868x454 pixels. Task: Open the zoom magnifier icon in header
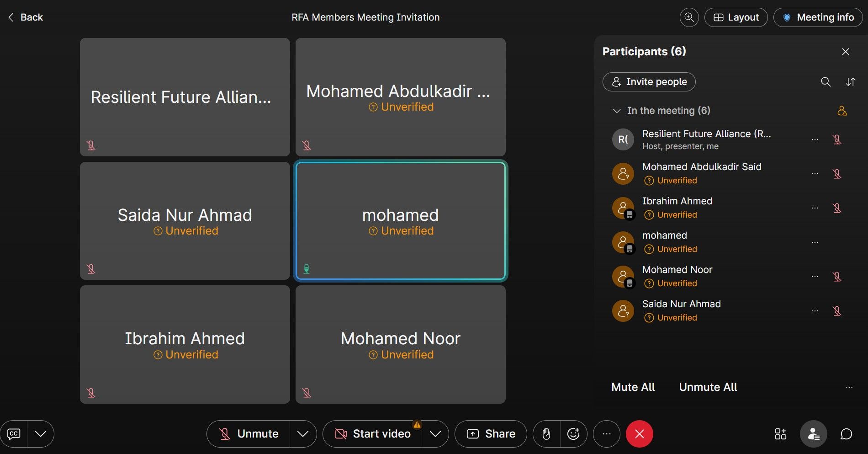coord(689,17)
